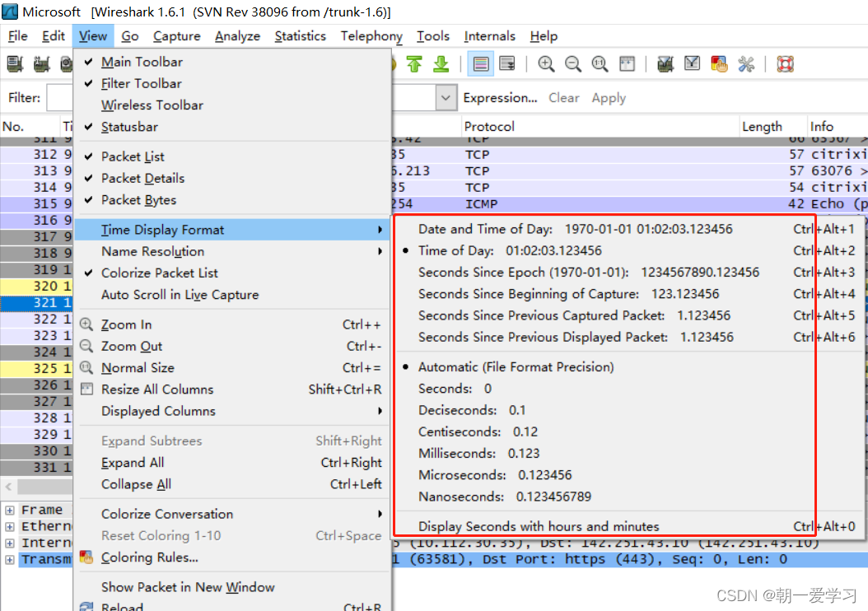The height and width of the screenshot is (611, 868).
Task: Click the go to first packet icon
Action: [414, 64]
